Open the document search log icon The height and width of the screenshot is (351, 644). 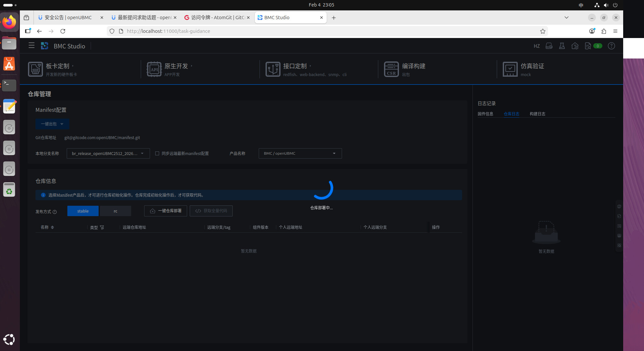[588, 46]
